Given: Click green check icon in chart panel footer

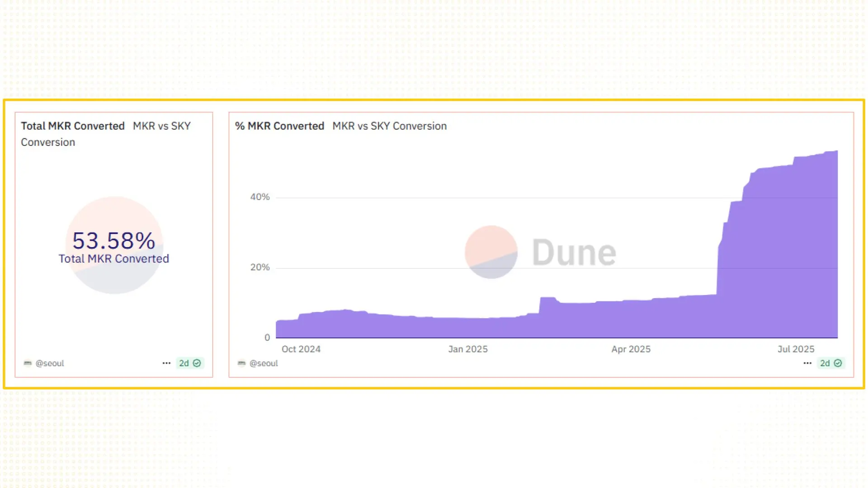Looking at the screenshot, I should (838, 363).
